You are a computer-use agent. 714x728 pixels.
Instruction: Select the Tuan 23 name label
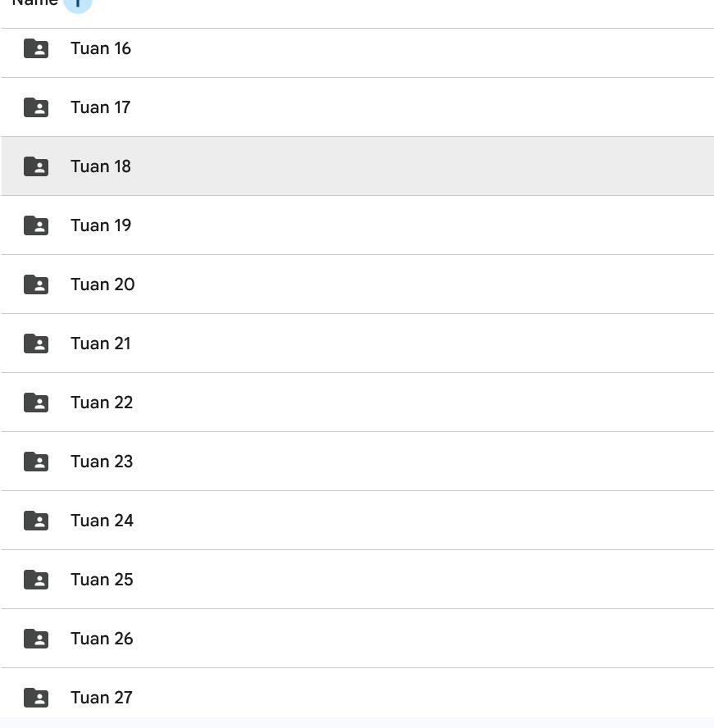(x=102, y=462)
